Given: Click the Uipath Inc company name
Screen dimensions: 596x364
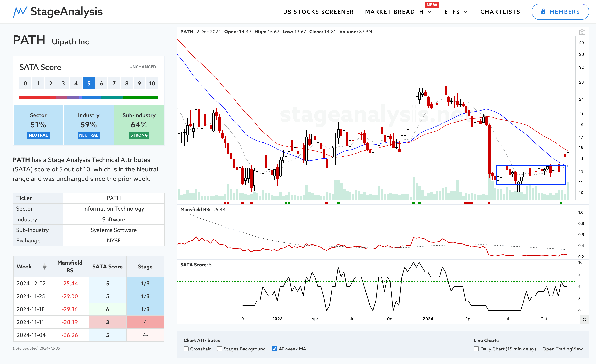Looking at the screenshot, I should (x=70, y=42).
